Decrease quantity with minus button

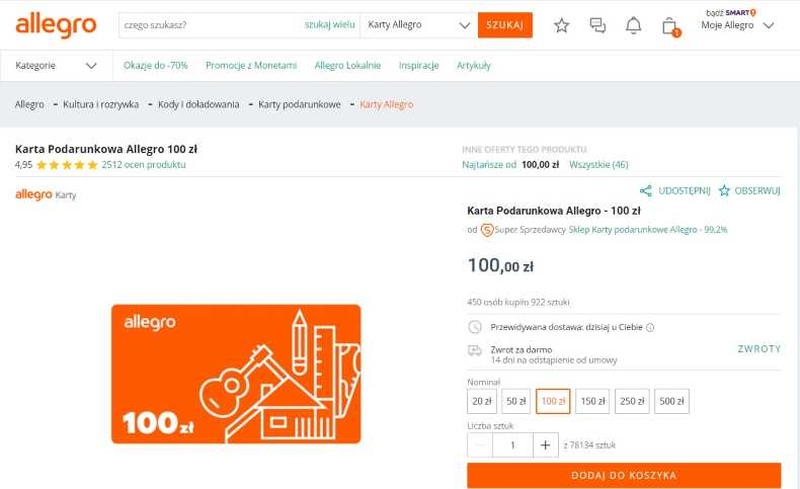point(480,445)
